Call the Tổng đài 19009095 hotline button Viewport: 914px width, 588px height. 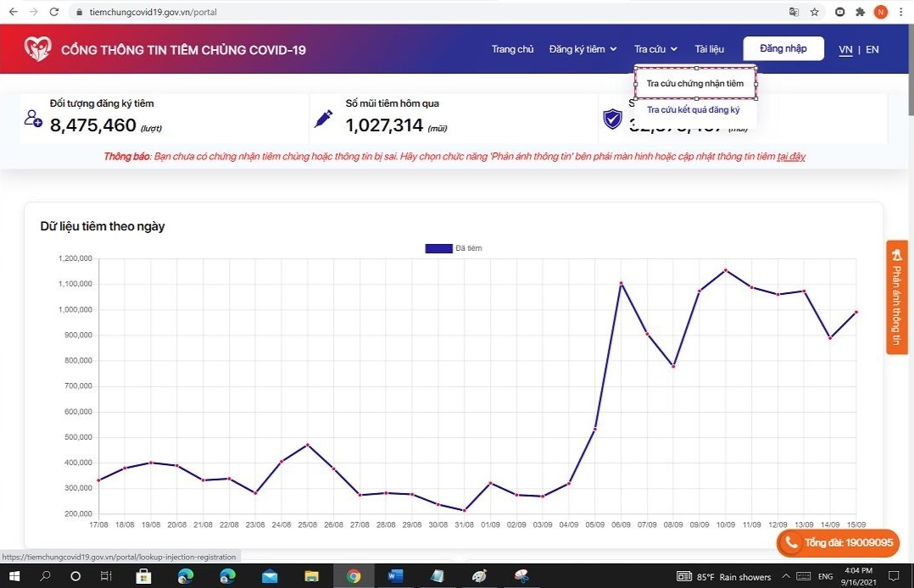click(838, 542)
